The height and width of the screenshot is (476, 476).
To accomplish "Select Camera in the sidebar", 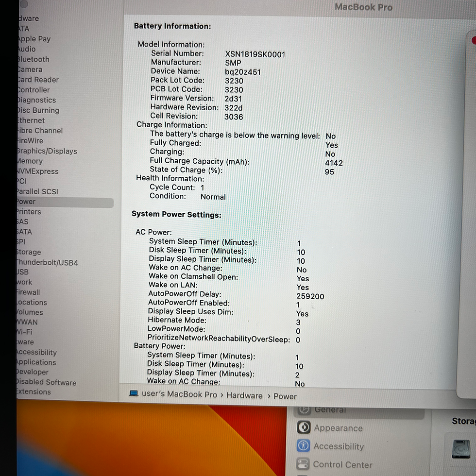I will (x=30, y=69).
